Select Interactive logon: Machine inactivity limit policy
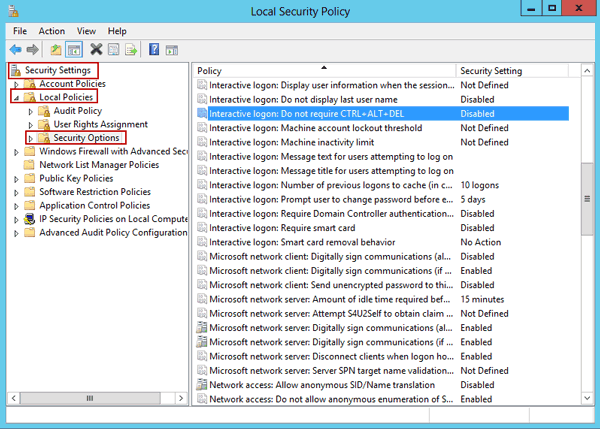 [383, 142]
